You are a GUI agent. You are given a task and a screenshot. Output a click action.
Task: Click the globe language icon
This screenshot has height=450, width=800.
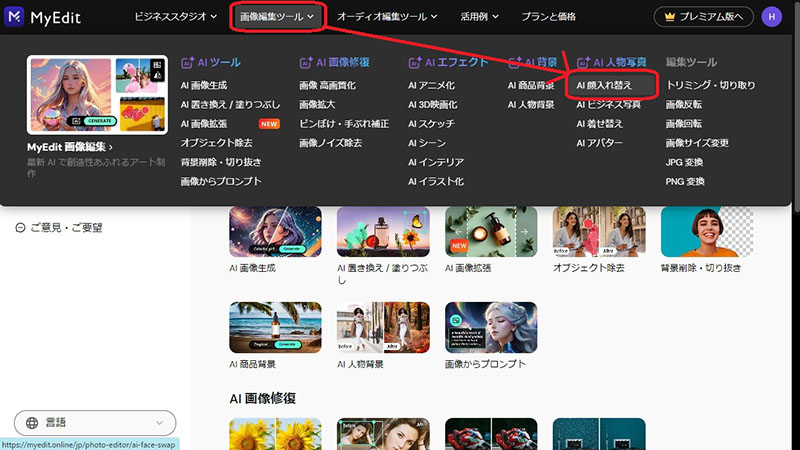click(x=32, y=422)
